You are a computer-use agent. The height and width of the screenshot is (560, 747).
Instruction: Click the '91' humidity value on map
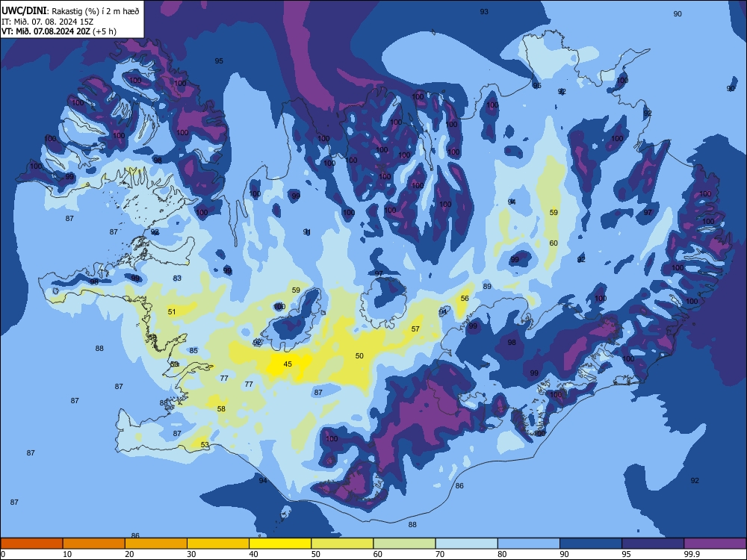(x=307, y=232)
